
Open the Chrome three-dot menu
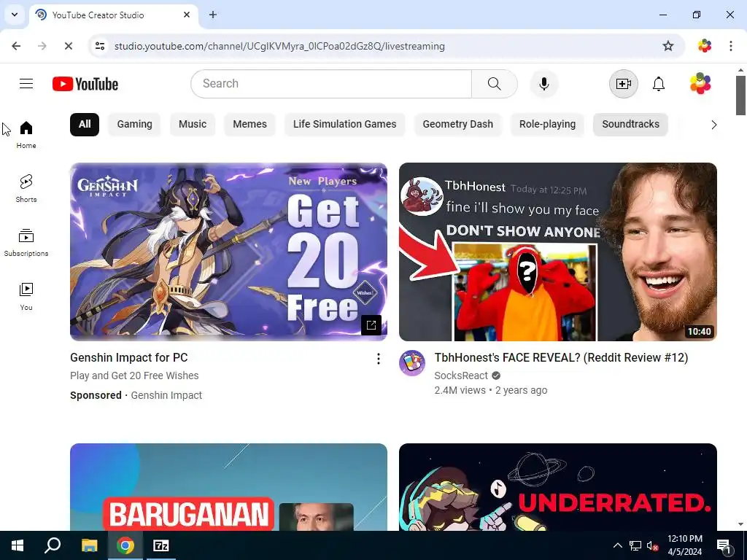(x=731, y=46)
